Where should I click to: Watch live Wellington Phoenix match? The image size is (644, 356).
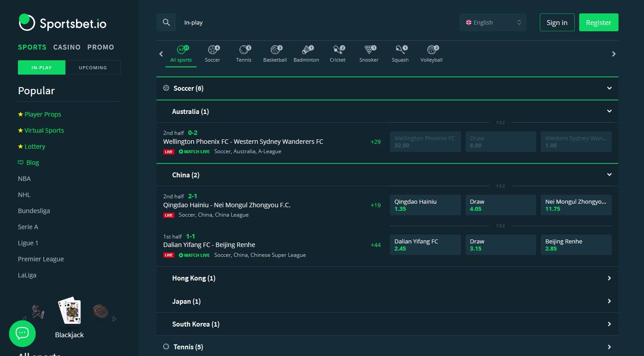[x=194, y=151]
